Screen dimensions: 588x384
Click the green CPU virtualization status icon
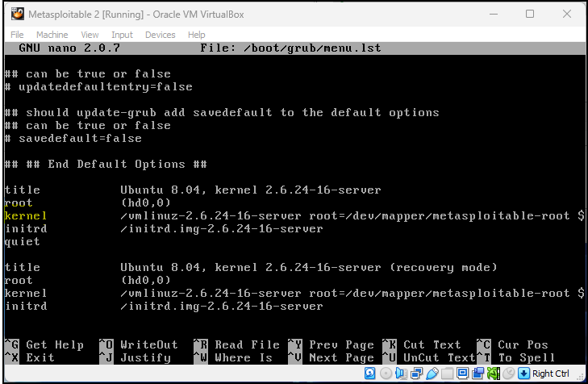pyautogui.click(x=494, y=374)
